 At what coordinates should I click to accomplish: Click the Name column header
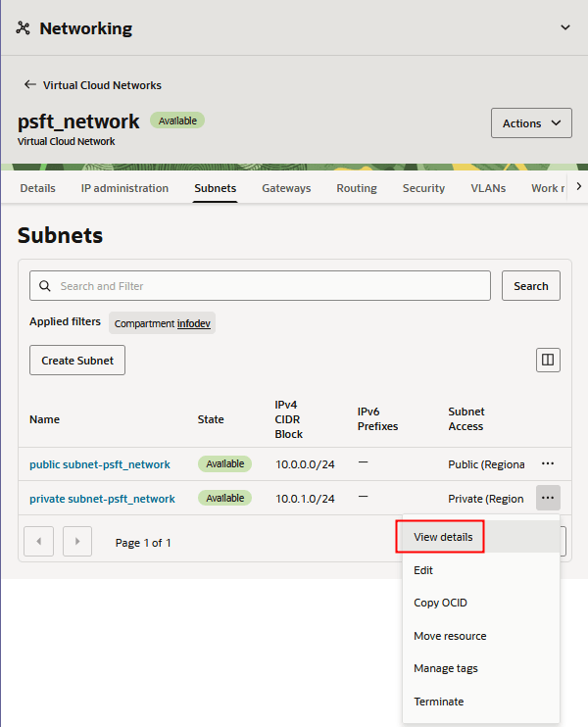tap(44, 419)
